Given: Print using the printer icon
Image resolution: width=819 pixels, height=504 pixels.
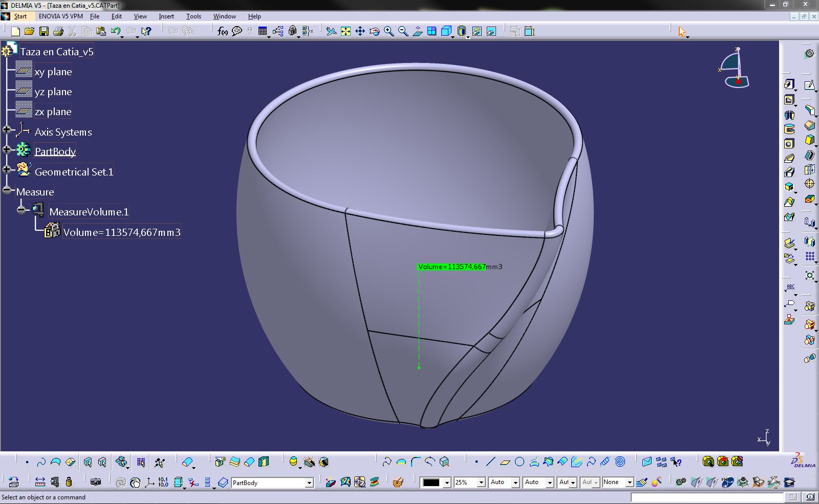Looking at the screenshot, I should [x=58, y=31].
